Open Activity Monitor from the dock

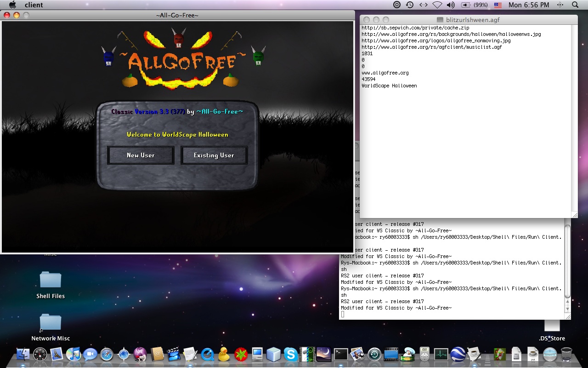tap(441, 354)
